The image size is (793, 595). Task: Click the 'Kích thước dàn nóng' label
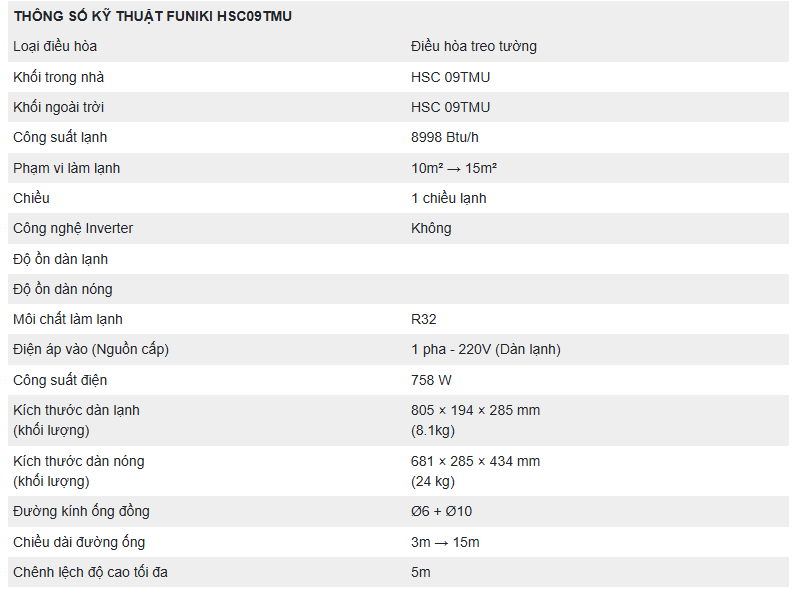point(78,461)
